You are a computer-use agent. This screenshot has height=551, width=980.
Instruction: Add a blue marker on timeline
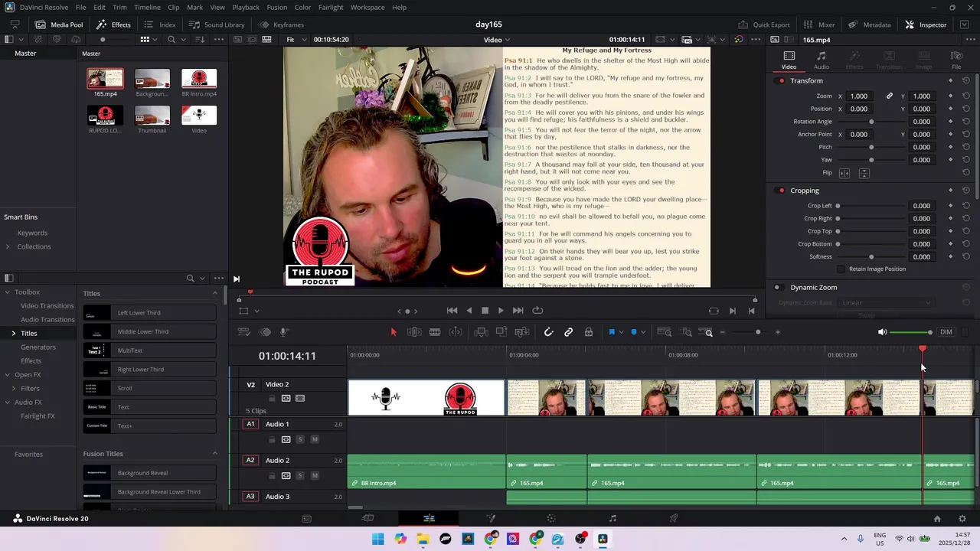(634, 332)
